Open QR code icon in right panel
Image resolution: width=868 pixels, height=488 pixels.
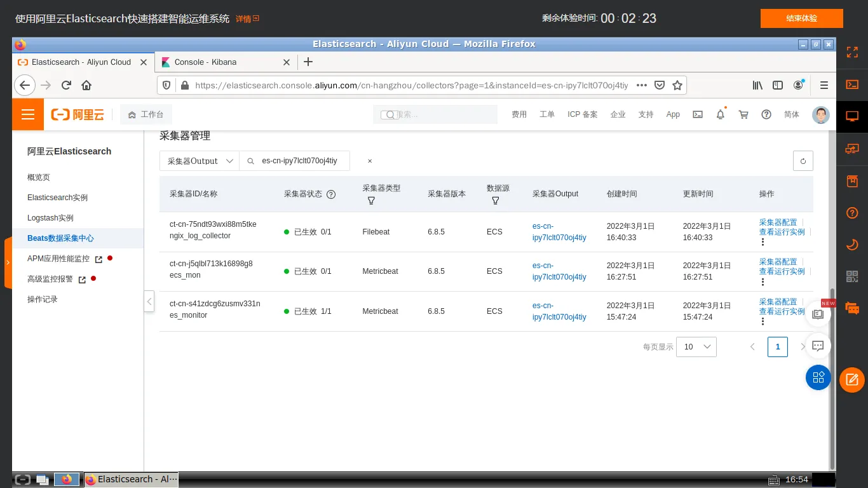tap(852, 276)
